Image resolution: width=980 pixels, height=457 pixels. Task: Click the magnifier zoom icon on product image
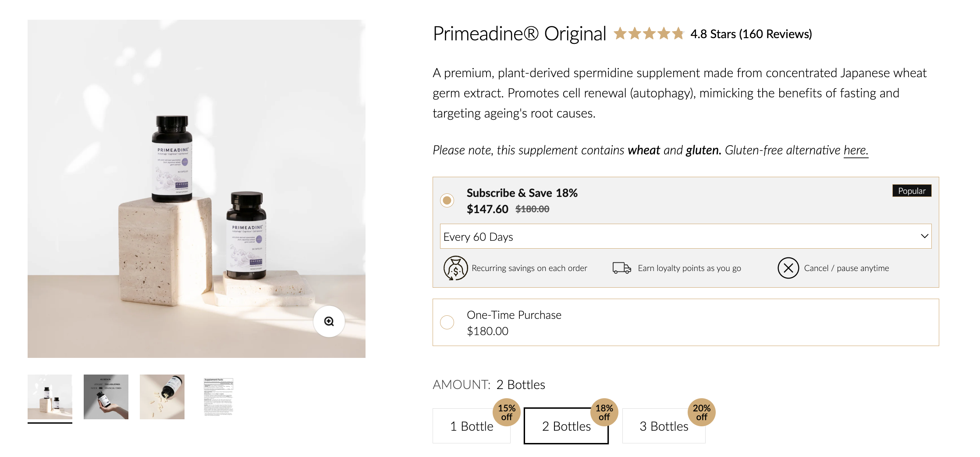coord(329,321)
